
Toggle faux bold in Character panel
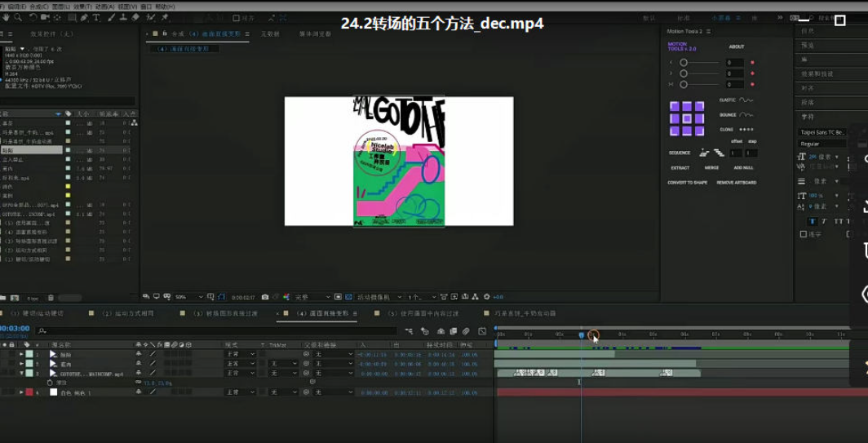pyautogui.click(x=812, y=221)
